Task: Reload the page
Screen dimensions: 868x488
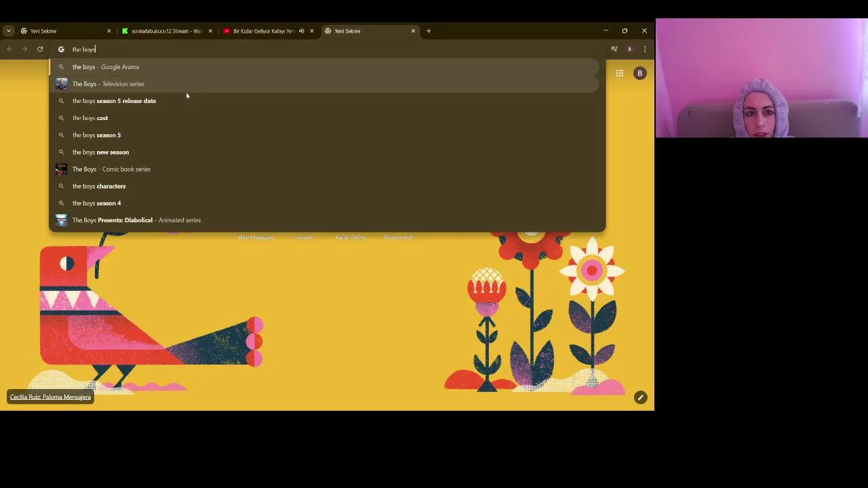Action: click(x=40, y=49)
